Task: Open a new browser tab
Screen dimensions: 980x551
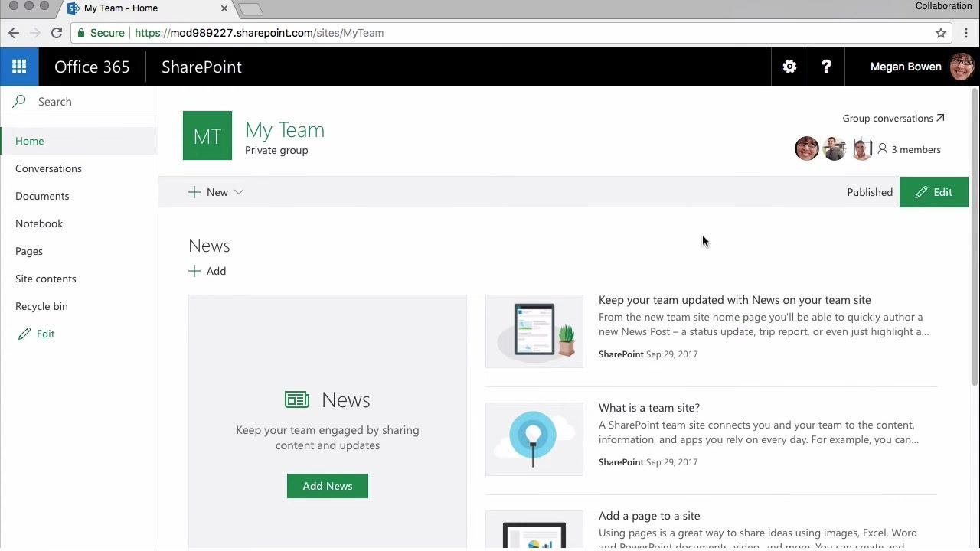Action: pyautogui.click(x=251, y=9)
